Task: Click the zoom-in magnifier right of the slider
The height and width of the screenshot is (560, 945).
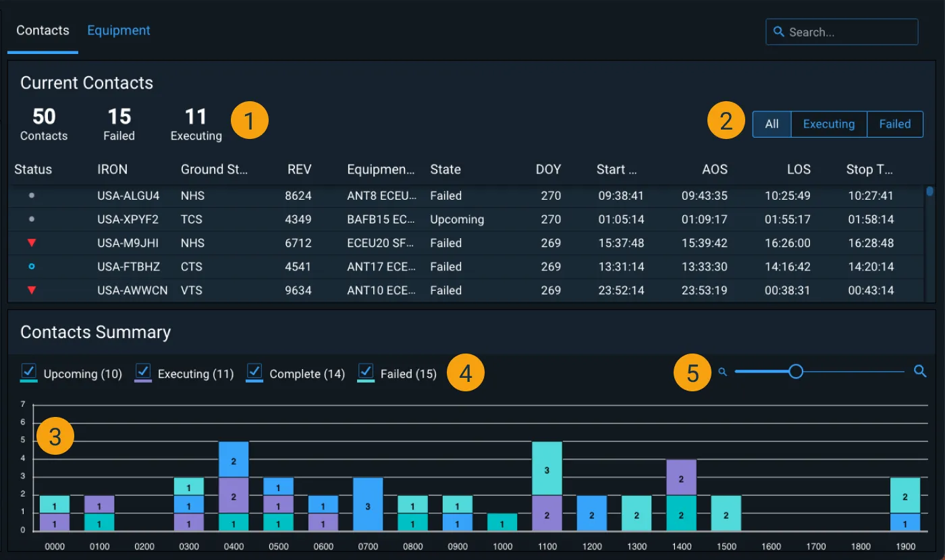Action: 920,371
